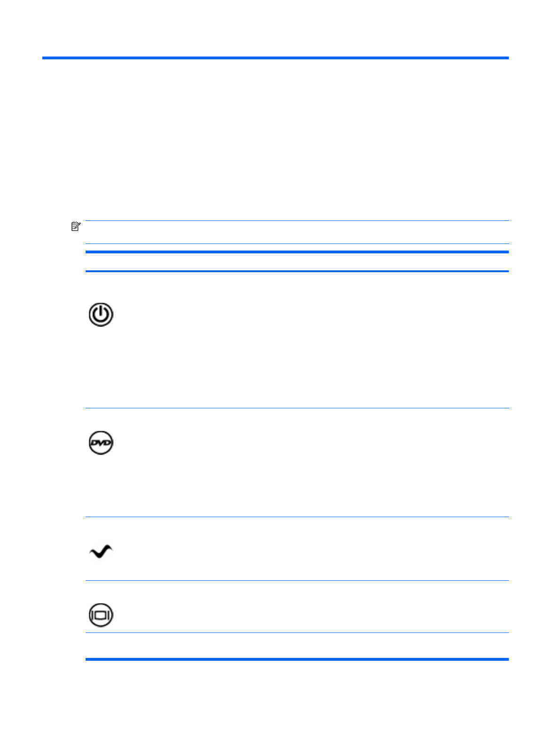Click the thick blue rule starting the table
The width and height of the screenshot is (560, 746).
tap(296, 252)
